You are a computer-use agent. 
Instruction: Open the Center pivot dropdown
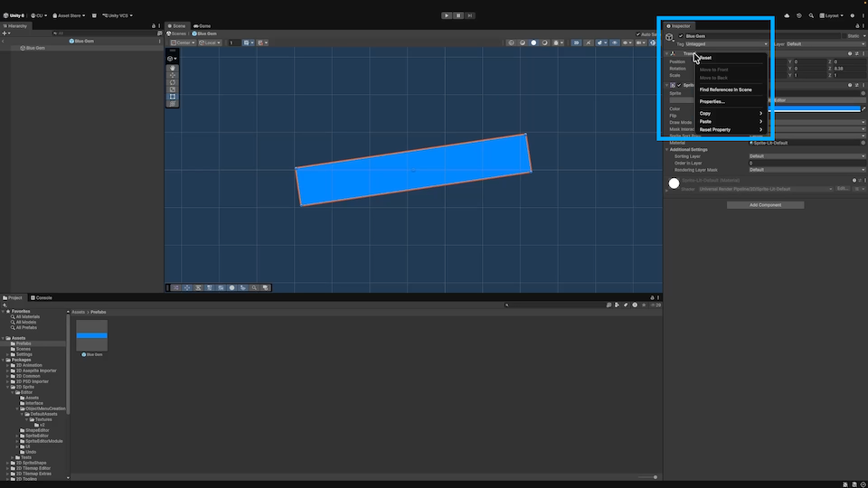pos(183,42)
